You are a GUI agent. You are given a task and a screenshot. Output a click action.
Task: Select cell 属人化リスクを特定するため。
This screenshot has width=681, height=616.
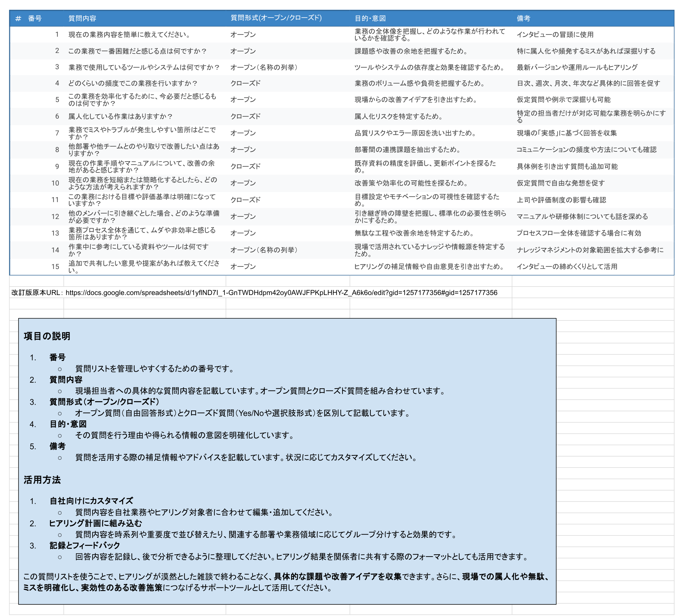pos(431,117)
